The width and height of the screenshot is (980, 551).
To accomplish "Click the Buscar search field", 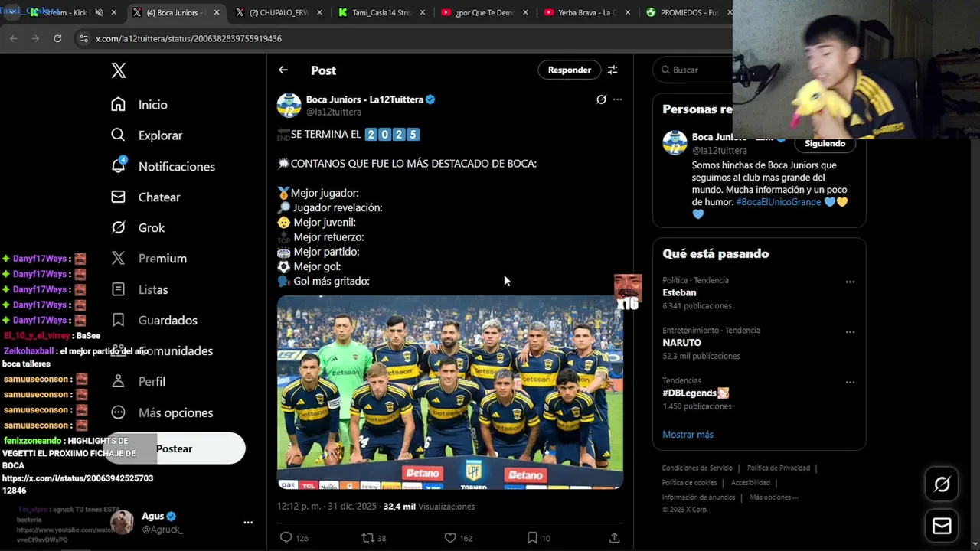I will (x=693, y=70).
